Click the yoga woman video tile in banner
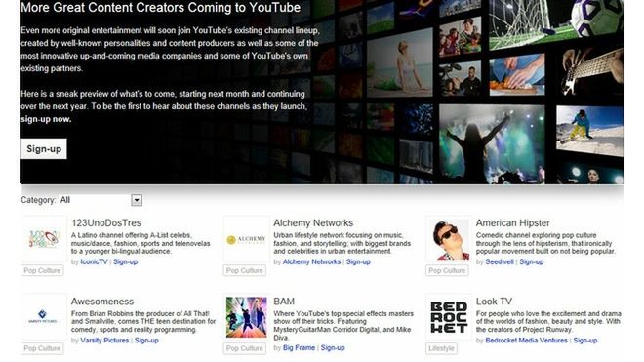Image resolution: width=644 pixels, height=362 pixels. [x=400, y=63]
